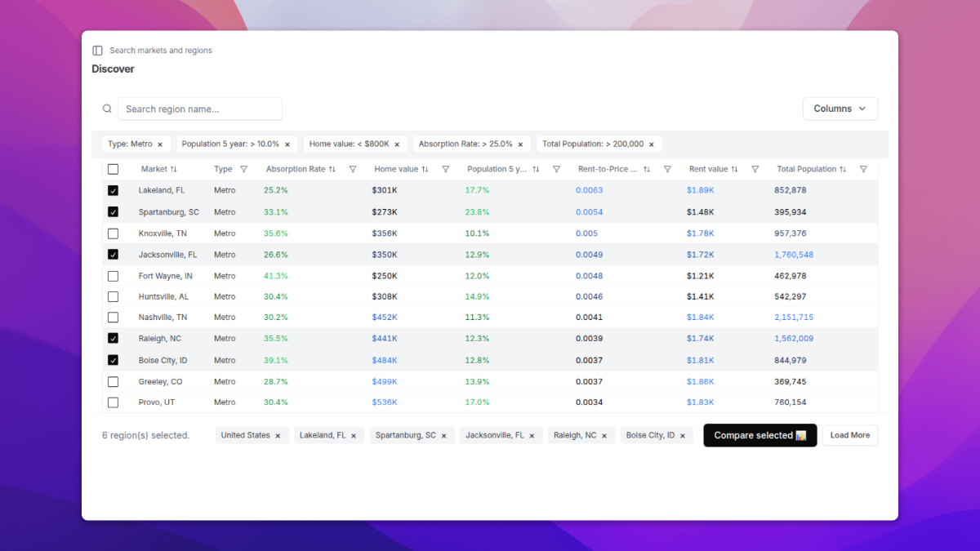Sort by Home value column
The image size is (980, 551).
point(425,170)
